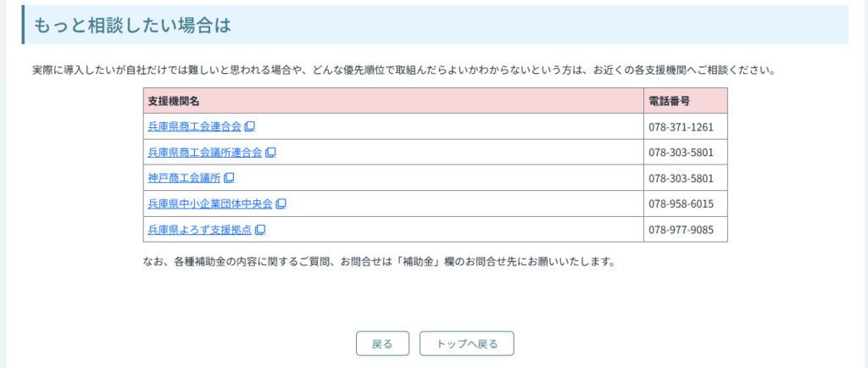Visit the 神戸商工会議所 link
This screenshot has height=368, width=868.
183,178
